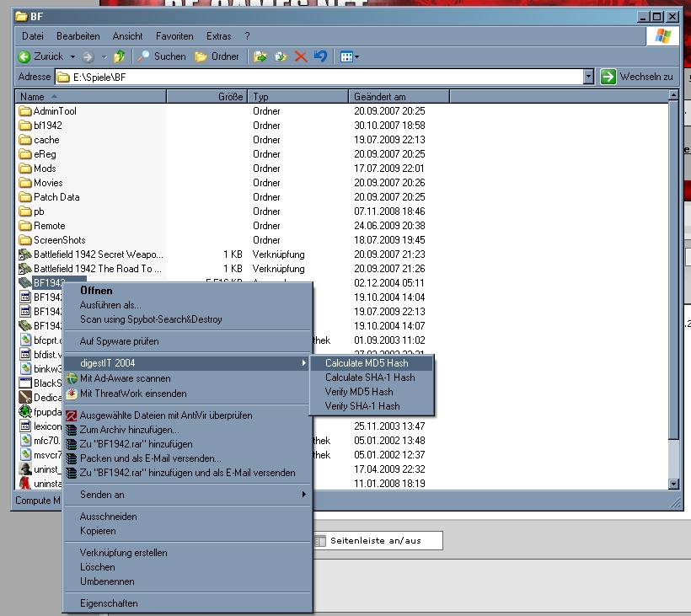Click the eReg folder icon
691x616 pixels.
(25, 154)
